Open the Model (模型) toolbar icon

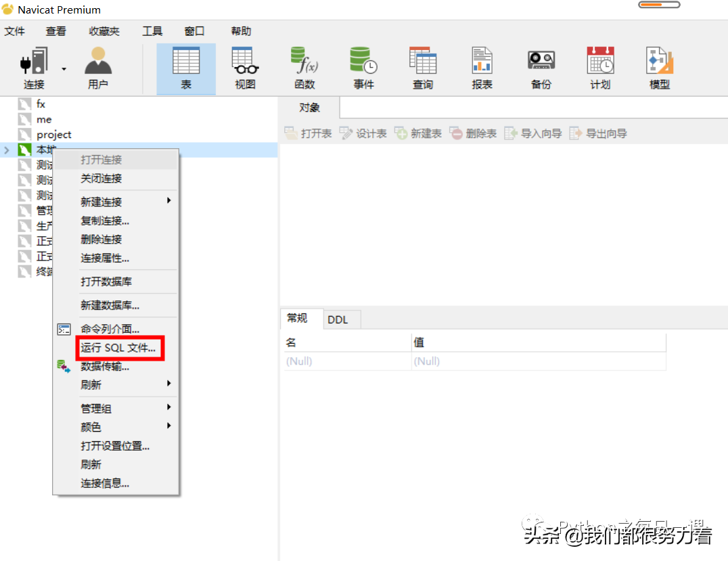pos(660,69)
